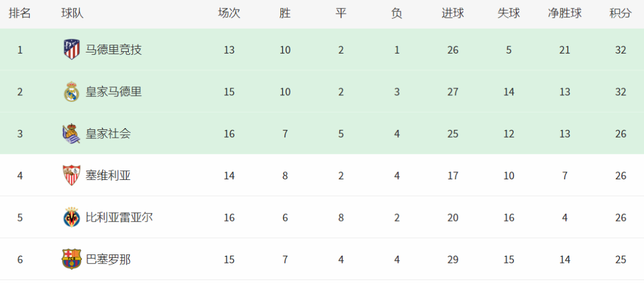
Task: Click the Real Madrid club crest
Action: 72,92
